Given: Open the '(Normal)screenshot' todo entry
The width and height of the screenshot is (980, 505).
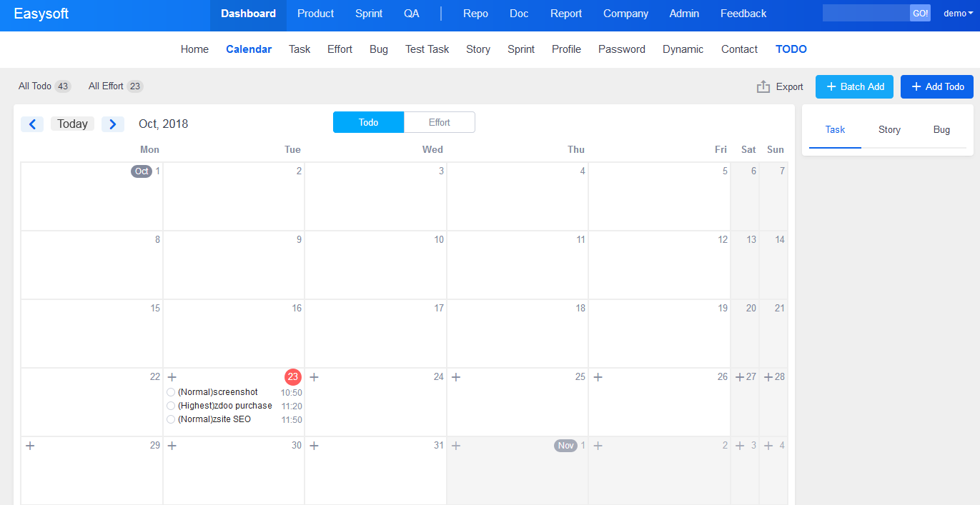Looking at the screenshot, I should (x=218, y=392).
